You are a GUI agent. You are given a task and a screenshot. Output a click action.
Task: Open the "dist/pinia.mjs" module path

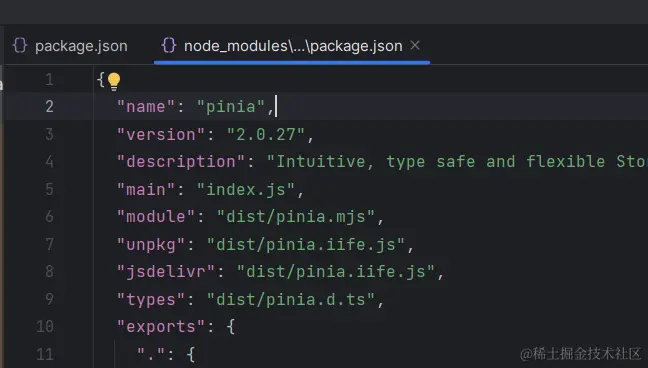point(296,217)
